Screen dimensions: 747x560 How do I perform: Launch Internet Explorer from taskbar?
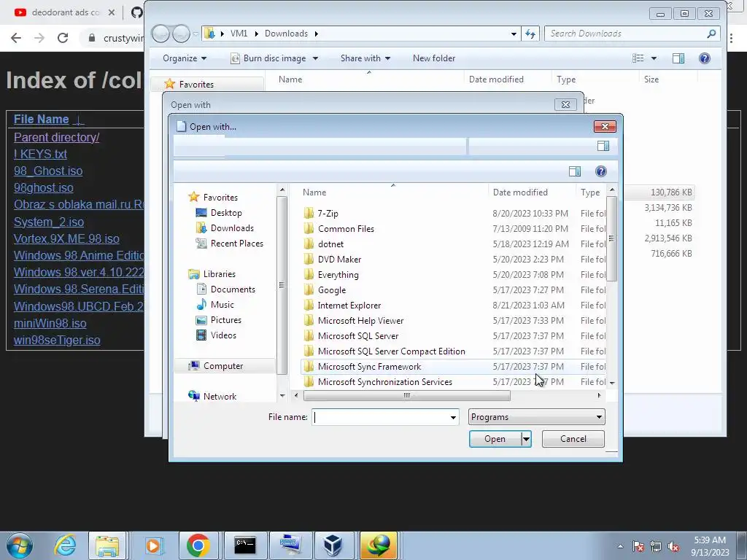click(x=65, y=545)
